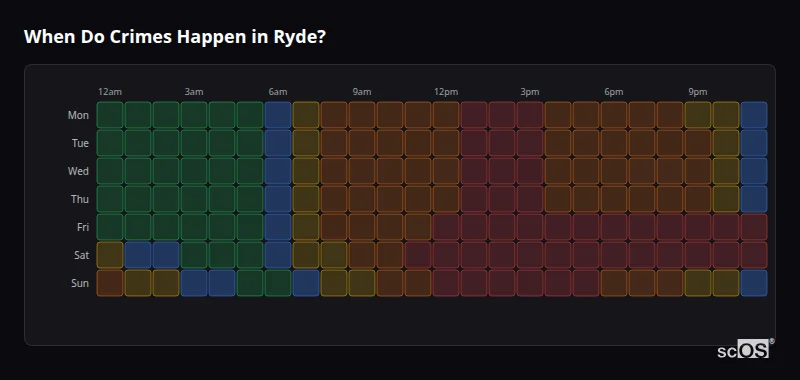Click the Monday 11pm blue cell
Screen dimensions: 800x380
tap(754, 115)
